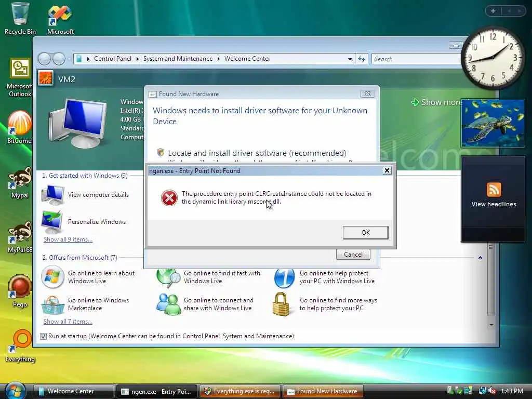Click Show all 7 items link
532x399 pixels.
[x=68, y=321]
